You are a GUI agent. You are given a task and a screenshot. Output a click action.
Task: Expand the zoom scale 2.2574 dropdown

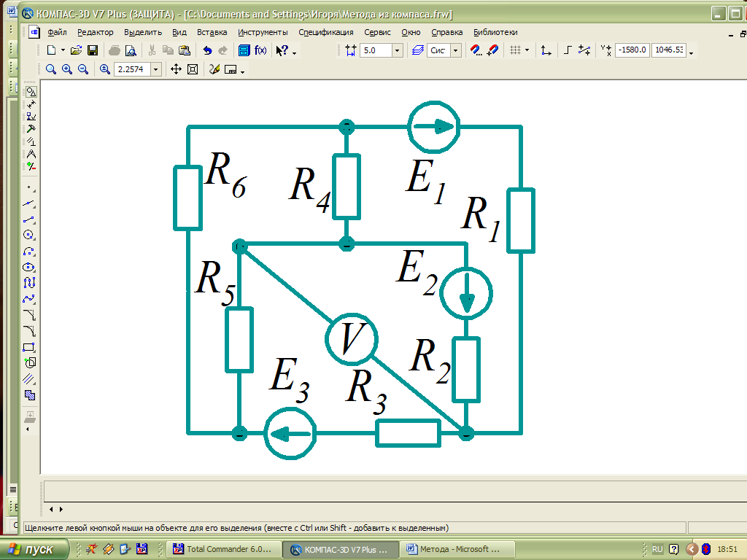pyautogui.click(x=155, y=69)
